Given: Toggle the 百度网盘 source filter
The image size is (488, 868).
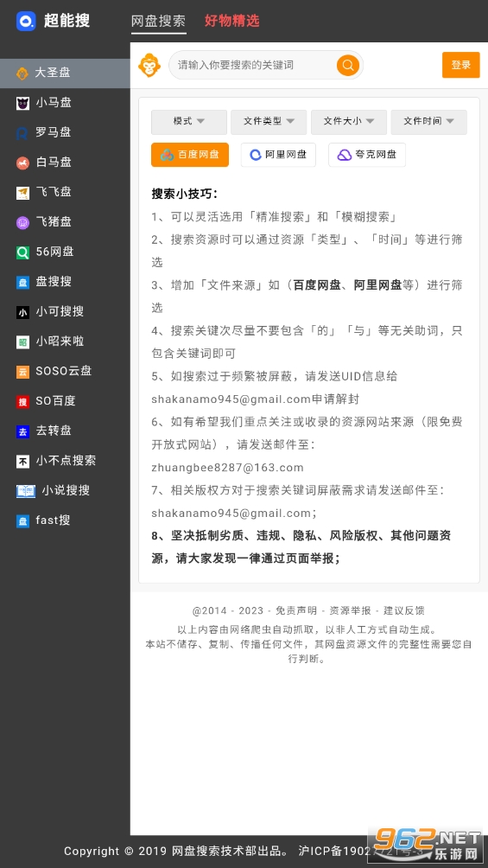Looking at the screenshot, I should (x=190, y=155).
